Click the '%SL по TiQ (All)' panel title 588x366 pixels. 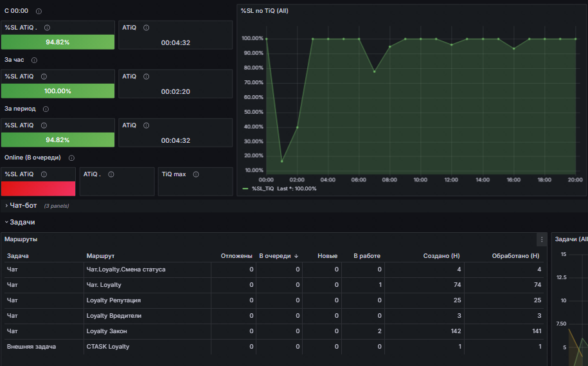[x=264, y=11]
